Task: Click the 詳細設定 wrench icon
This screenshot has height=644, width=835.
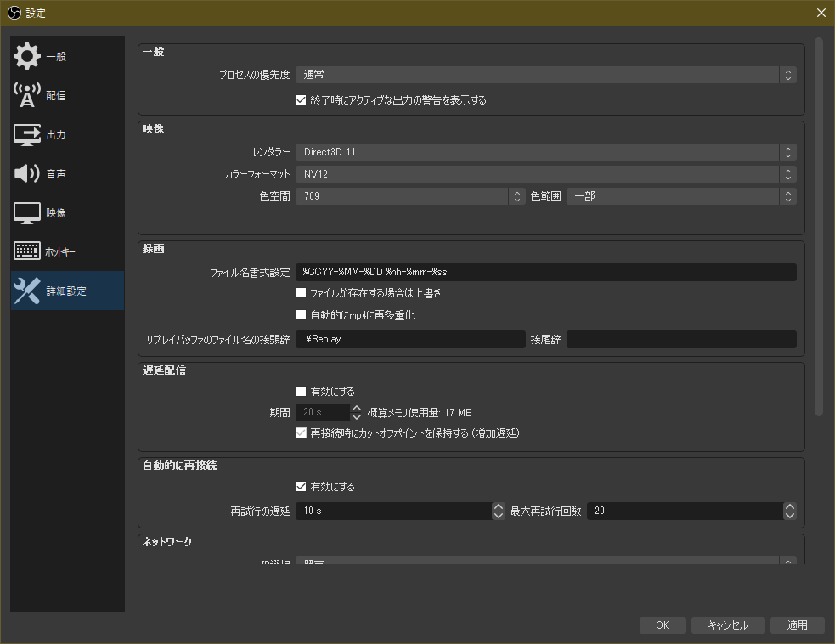Action: [27, 290]
